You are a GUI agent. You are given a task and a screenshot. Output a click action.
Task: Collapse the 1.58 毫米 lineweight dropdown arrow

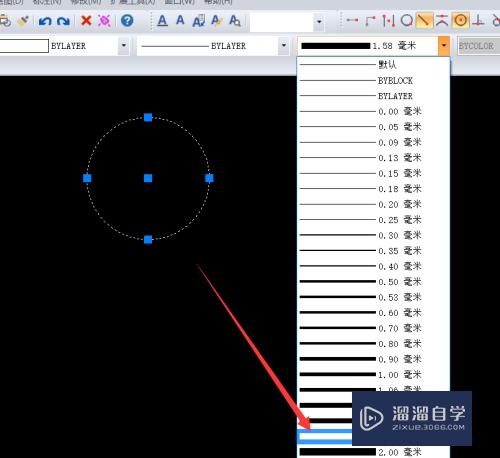[444, 45]
